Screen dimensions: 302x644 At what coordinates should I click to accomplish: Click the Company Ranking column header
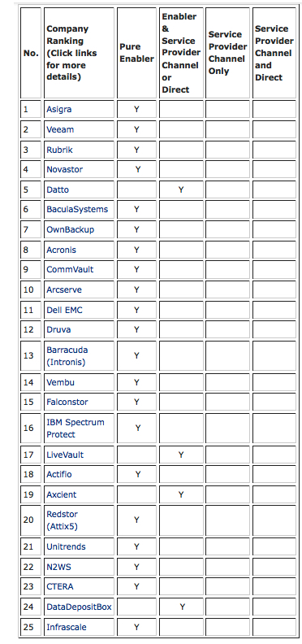(71, 53)
